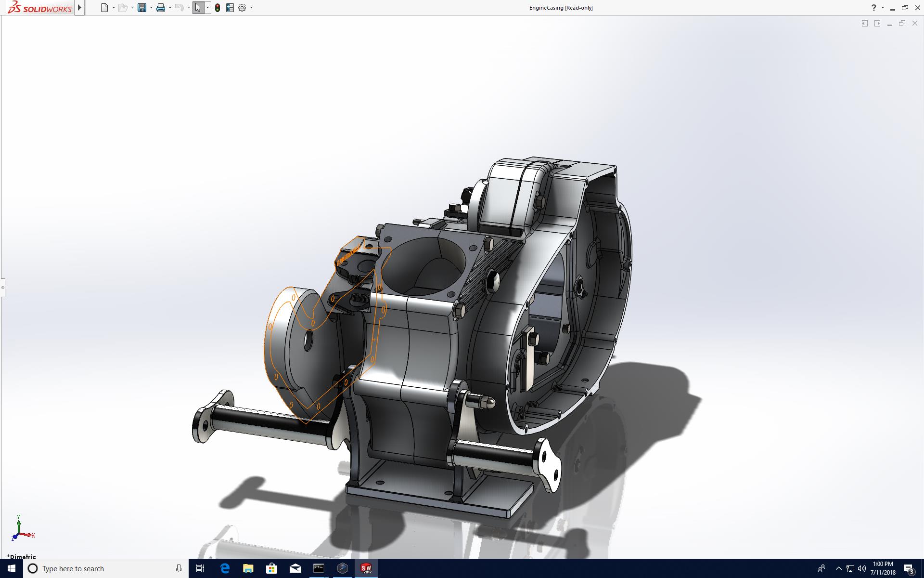The height and width of the screenshot is (578, 924).
Task: Click the New document icon
Action: [x=104, y=8]
